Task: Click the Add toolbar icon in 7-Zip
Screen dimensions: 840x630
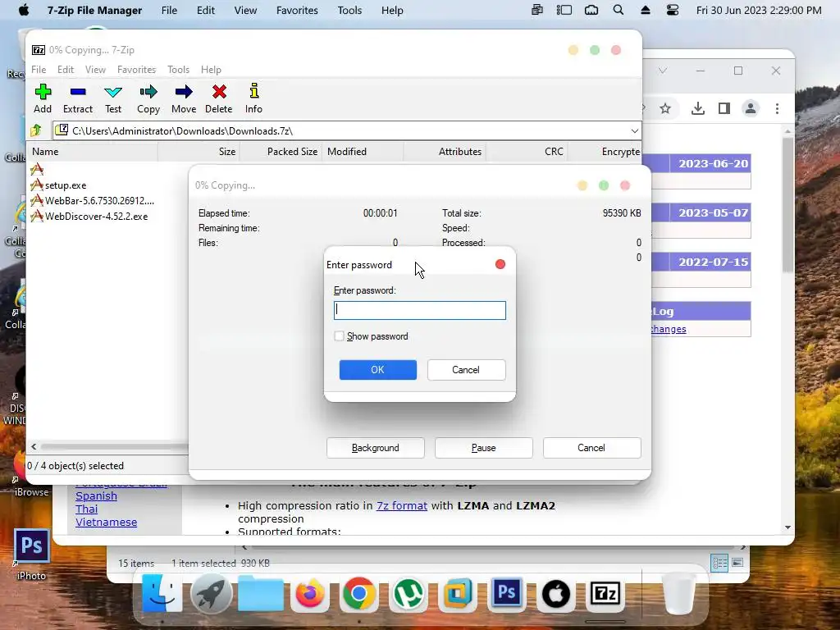Action: 43,98
